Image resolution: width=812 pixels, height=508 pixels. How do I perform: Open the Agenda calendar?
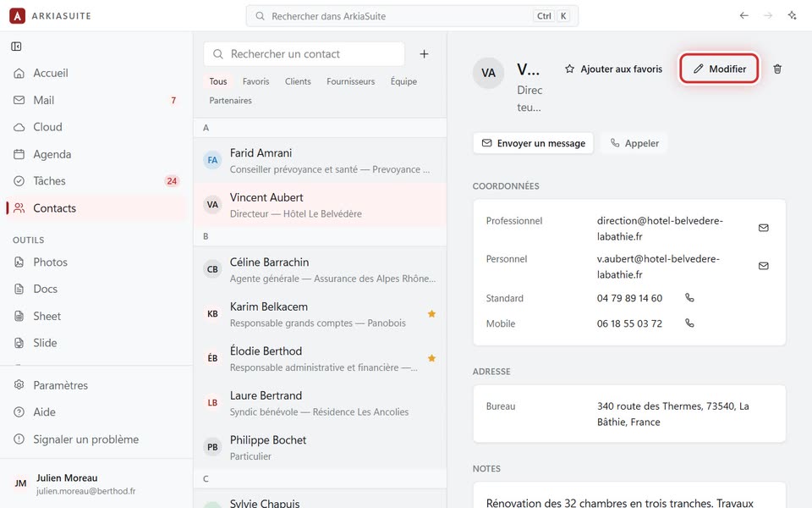tap(96, 154)
